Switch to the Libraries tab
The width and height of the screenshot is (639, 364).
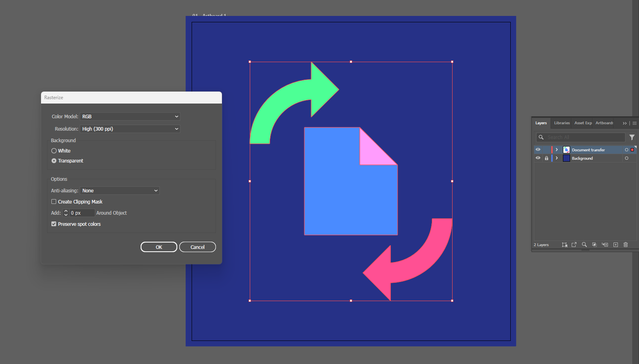click(x=561, y=123)
